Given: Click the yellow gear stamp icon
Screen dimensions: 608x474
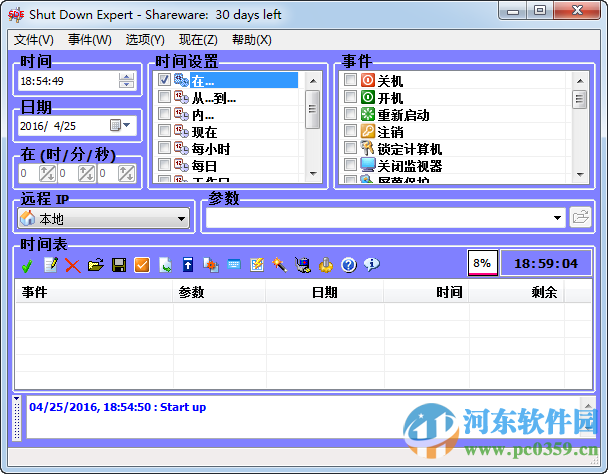Looking at the screenshot, I should click(x=326, y=265).
